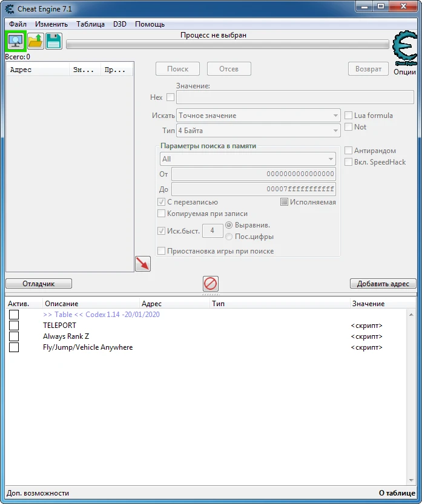The height and width of the screenshot is (504, 422).
Task: Select the Table Codex 1.14 entry
Action: 101,315
